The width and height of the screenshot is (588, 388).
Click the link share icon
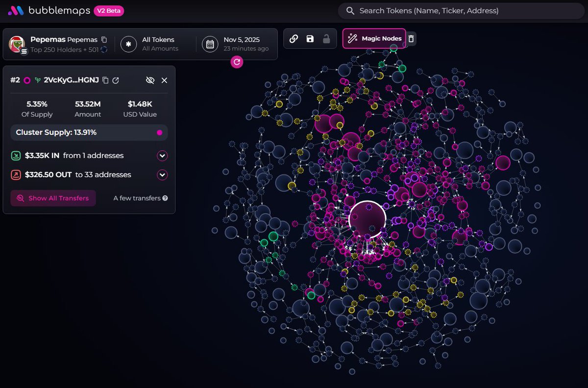pos(294,39)
